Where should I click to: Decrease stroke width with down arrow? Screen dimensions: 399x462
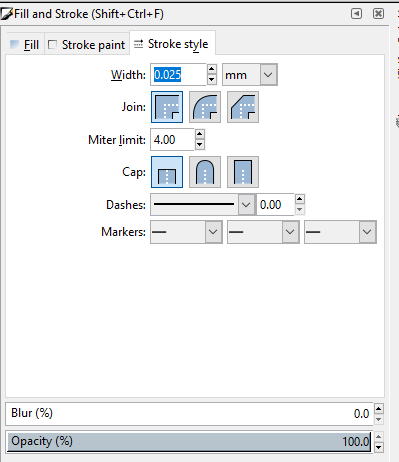[212, 80]
